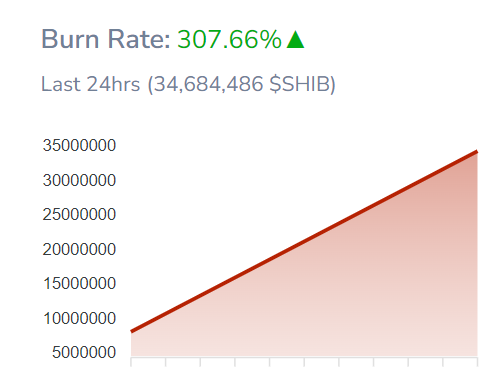503x389 pixels.
Task: Click the 15000000 y-axis label
Action: coord(80,283)
